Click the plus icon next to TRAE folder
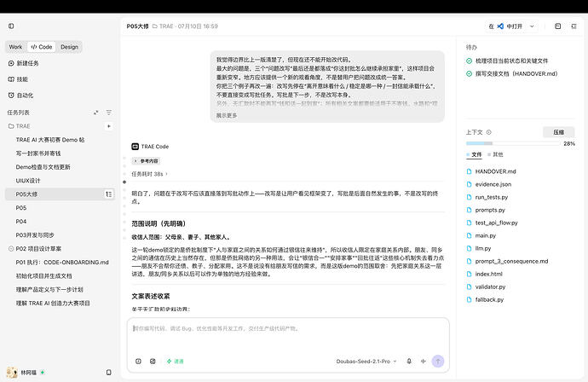This screenshot has width=588, height=382. pos(109,126)
